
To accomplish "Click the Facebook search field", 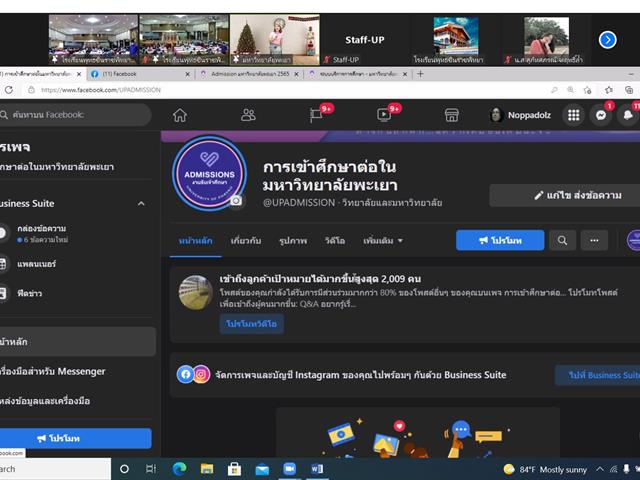I will click(x=76, y=115).
